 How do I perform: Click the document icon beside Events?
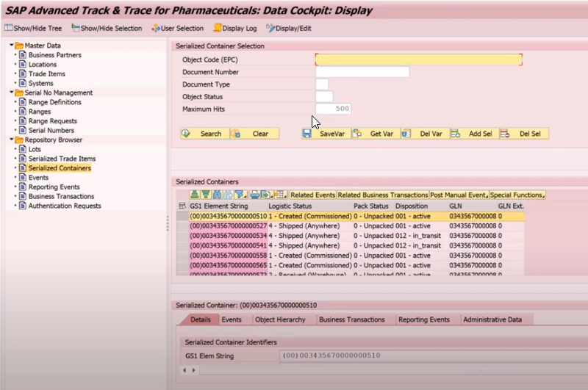[23, 177]
